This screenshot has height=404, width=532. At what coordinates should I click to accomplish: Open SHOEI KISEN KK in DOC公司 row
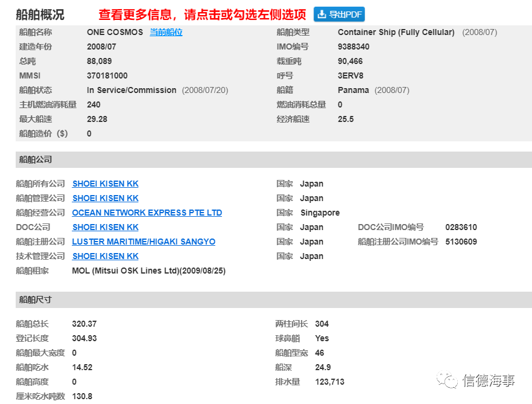[105, 227]
